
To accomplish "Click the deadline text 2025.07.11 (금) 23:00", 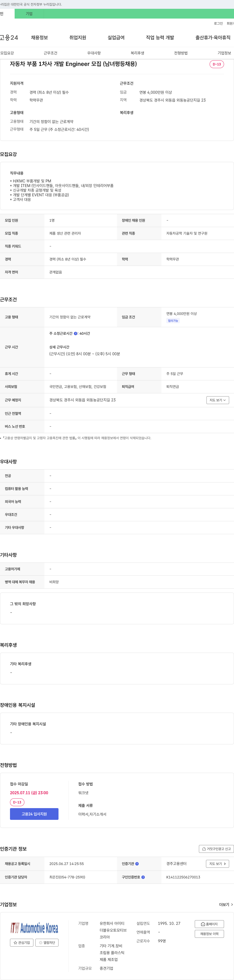I will click(x=29, y=792).
